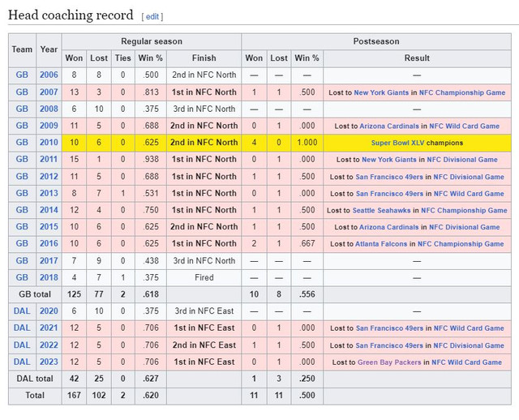Select the DAL total row label

pyautogui.click(x=35, y=379)
